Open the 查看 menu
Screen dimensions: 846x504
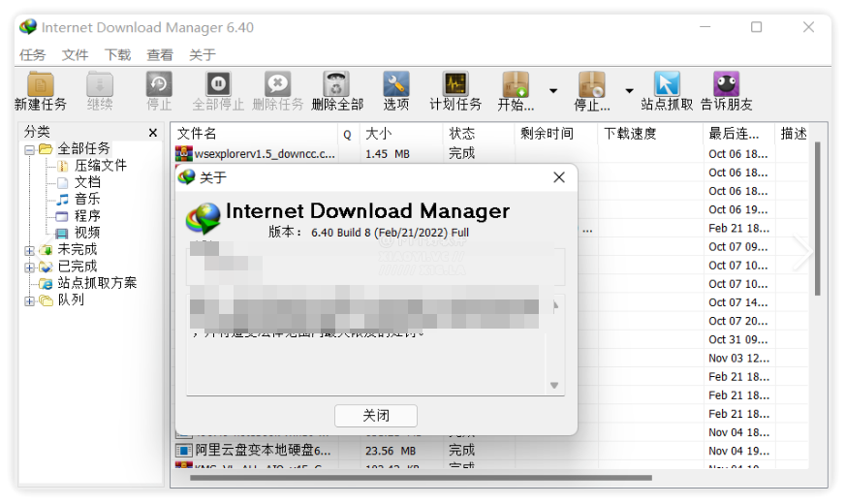pos(160,55)
